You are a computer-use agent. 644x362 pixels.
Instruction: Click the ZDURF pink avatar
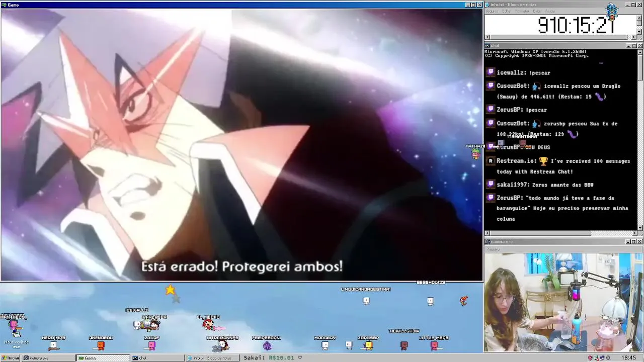[151, 345]
